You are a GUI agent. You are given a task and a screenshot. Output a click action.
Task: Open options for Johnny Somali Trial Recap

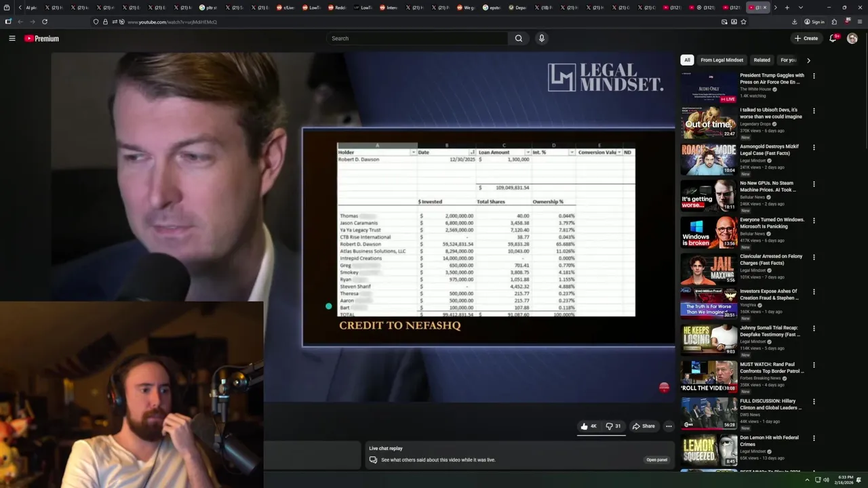click(814, 329)
